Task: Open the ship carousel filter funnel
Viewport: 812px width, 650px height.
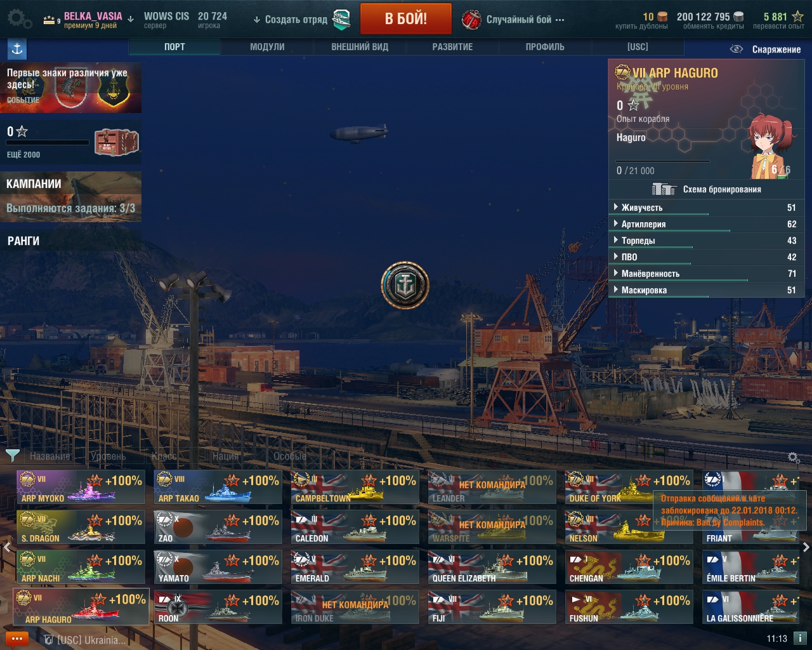Action: 12,455
